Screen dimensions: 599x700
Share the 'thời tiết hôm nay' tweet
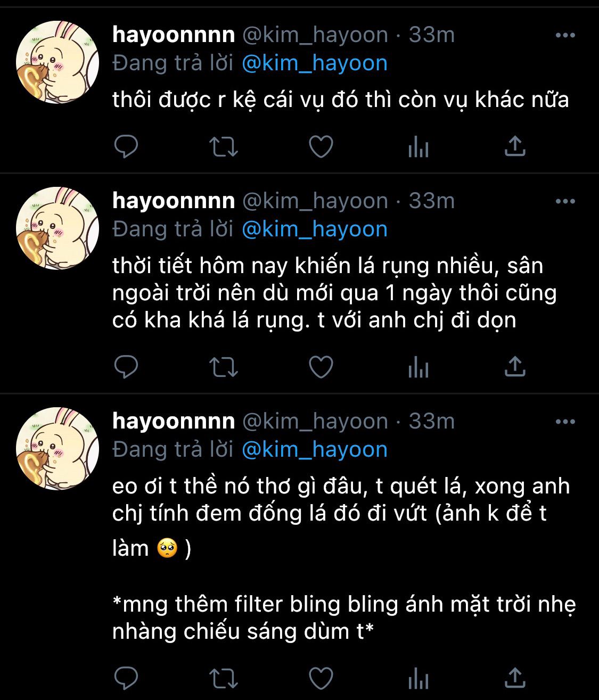[515, 367]
